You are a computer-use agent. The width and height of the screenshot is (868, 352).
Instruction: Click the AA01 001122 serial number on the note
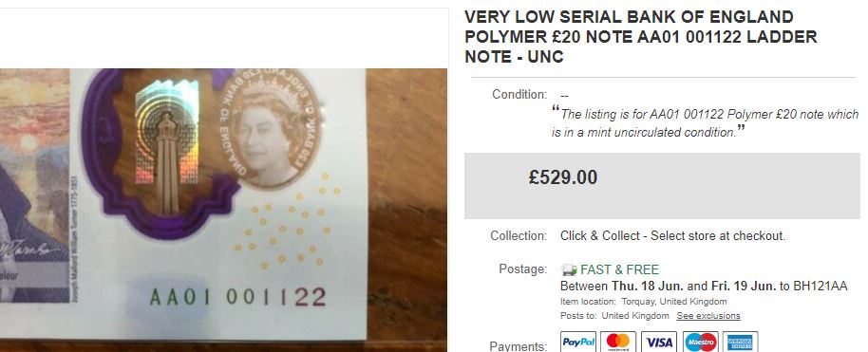pyautogui.click(x=237, y=298)
